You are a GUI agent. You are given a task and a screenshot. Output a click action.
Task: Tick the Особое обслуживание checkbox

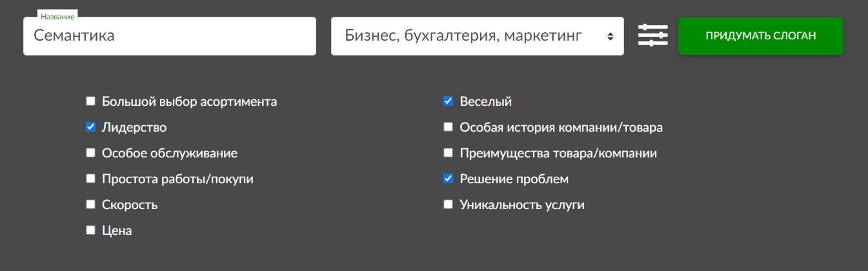pos(91,153)
